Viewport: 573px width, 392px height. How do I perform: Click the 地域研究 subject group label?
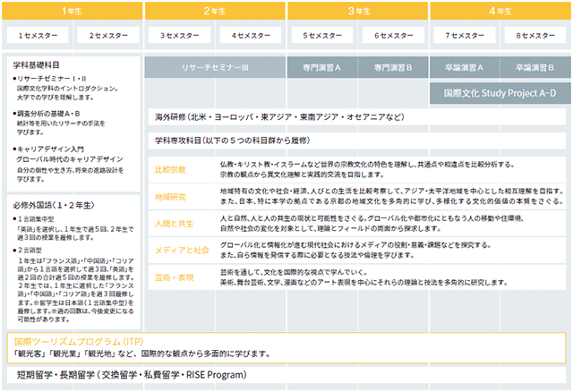click(170, 197)
